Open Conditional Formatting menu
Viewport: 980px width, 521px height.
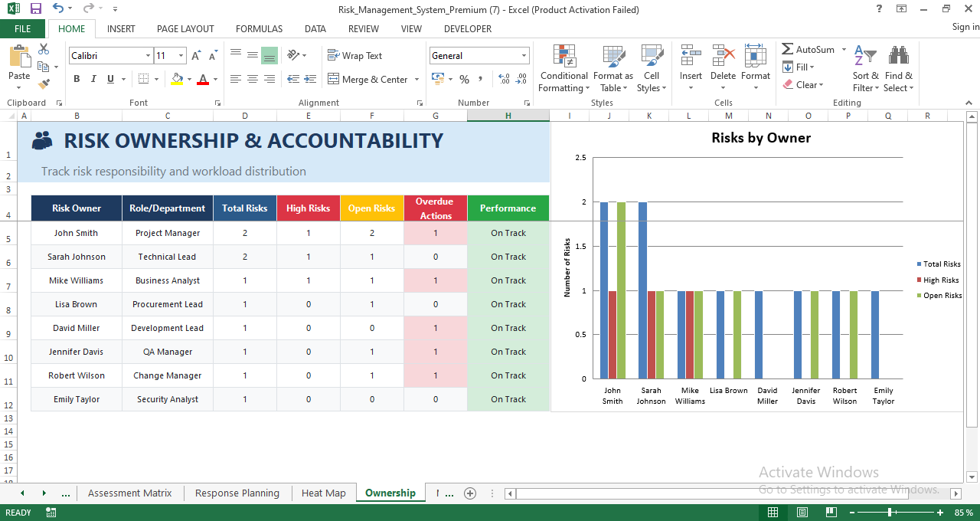563,69
